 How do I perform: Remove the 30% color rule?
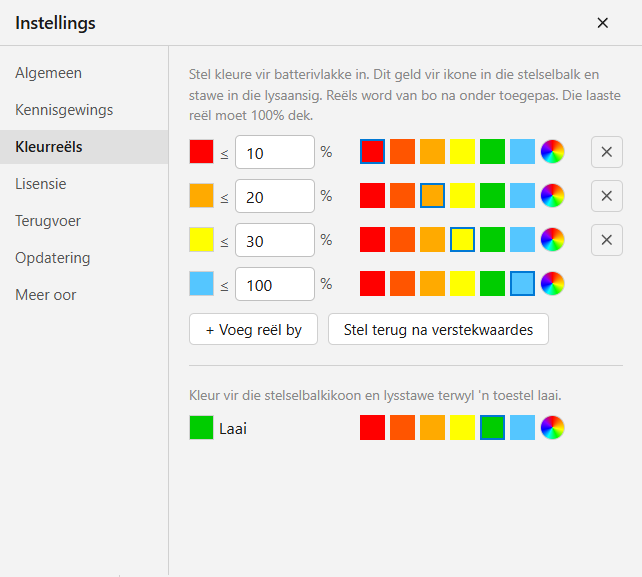(x=607, y=240)
